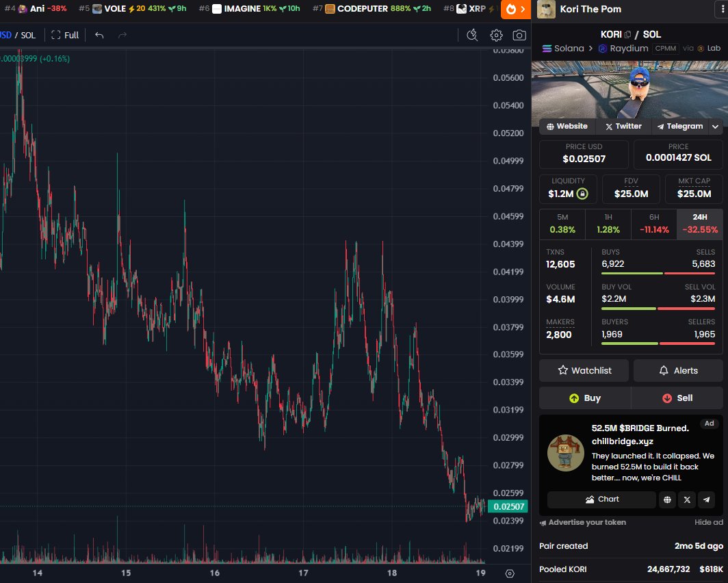Image resolution: width=728 pixels, height=583 pixels.
Task: Click the Lab launchpad link
Action: tap(709, 49)
